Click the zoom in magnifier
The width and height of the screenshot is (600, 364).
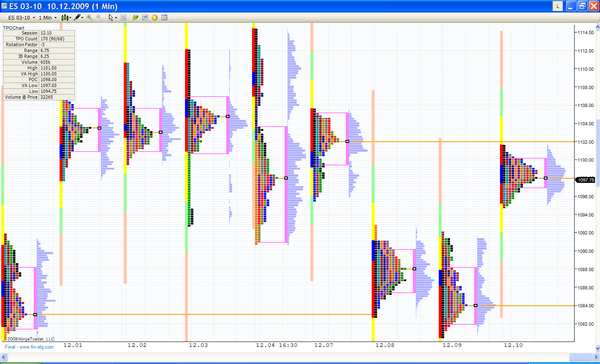coord(90,17)
